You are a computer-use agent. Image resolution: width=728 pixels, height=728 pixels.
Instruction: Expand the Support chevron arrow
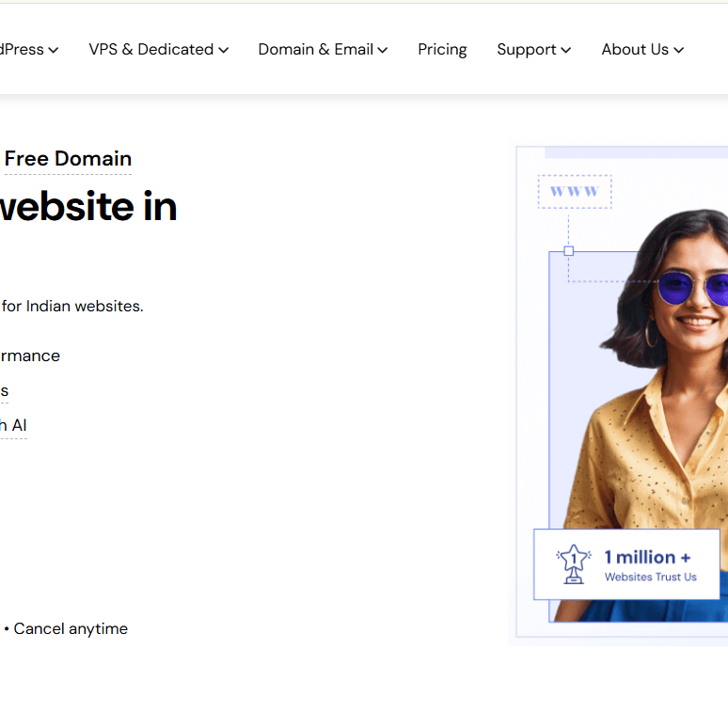click(x=565, y=50)
